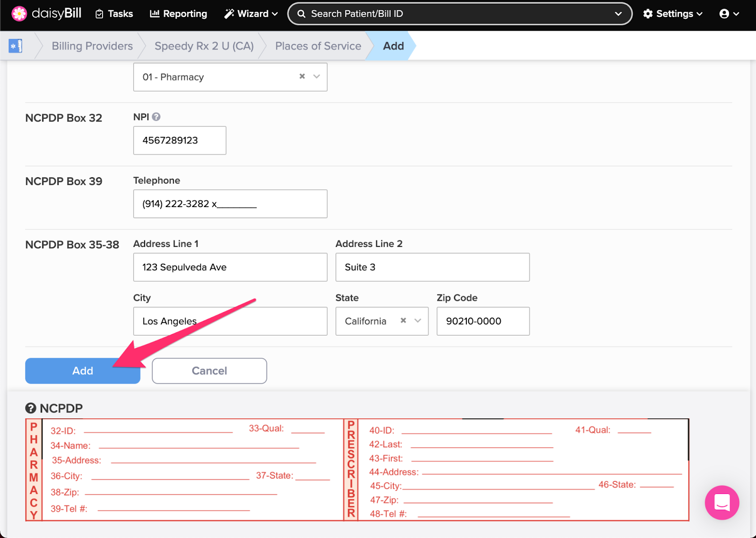Click the NPI help question icon
Image resolution: width=756 pixels, height=538 pixels.
point(156,117)
